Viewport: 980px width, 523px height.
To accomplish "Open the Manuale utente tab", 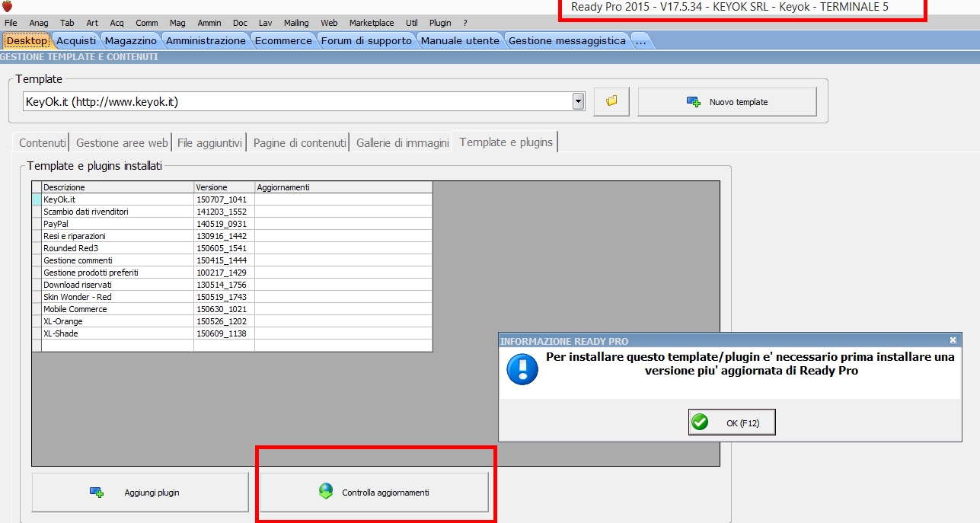I will [460, 40].
